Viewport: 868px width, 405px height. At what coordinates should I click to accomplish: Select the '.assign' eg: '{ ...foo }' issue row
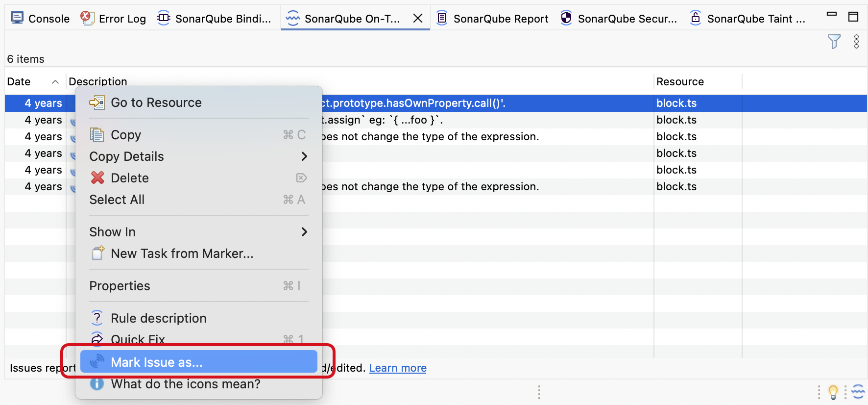[436, 120]
